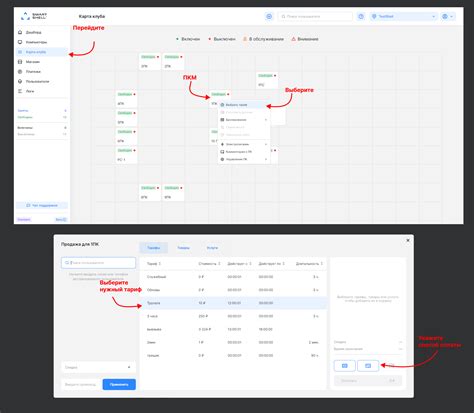
Task: Click the round blue icon left of search
Action: [x=269, y=16]
